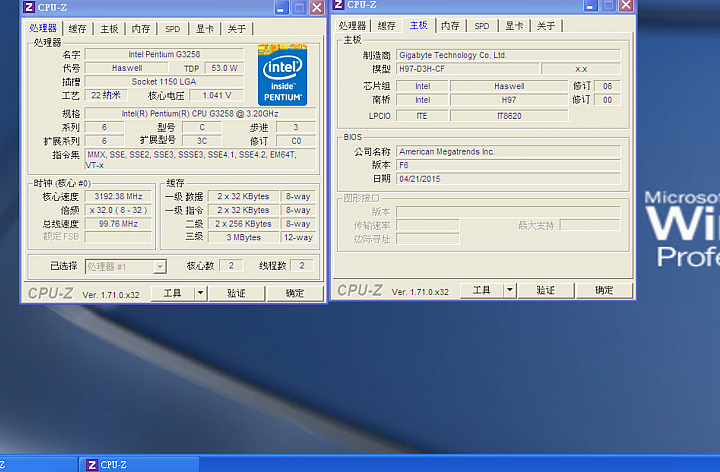The image size is (720, 472).
Task: Maximize the left CPU-Z window
Action: (x=299, y=8)
